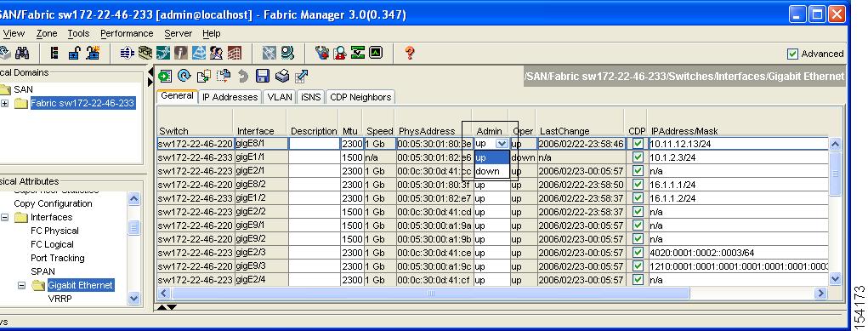Click the blue striped arrow toolbar icon
Viewport: 868px width, 331px height.
(128, 54)
